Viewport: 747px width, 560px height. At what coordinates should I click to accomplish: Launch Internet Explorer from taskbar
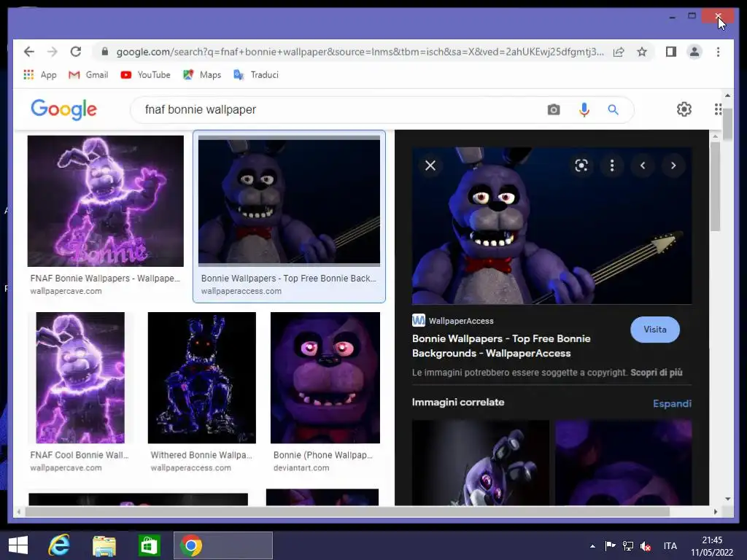(x=59, y=545)
